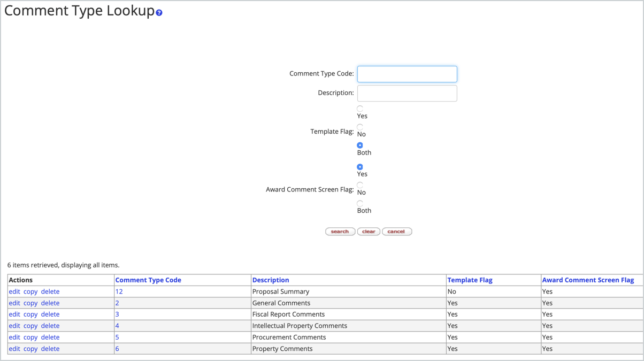
Task: Copy the Procurement Comments row
Action: [30, 337]
